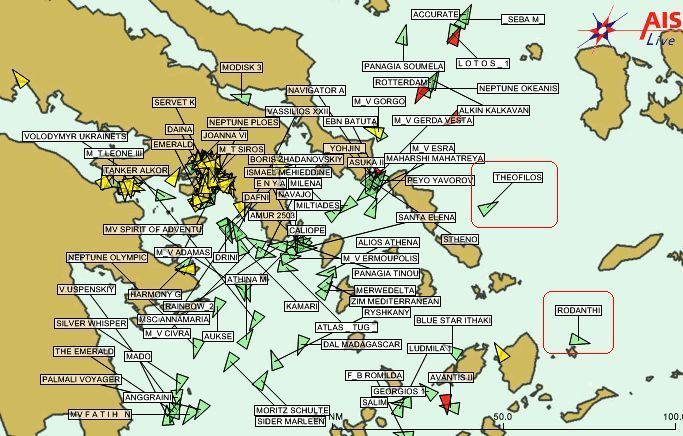This screenshot has width=683, height=436.
Task: Click the yellow ship marker at map's top-left edge
Action: pyautogui.click(x=19, y=79)
